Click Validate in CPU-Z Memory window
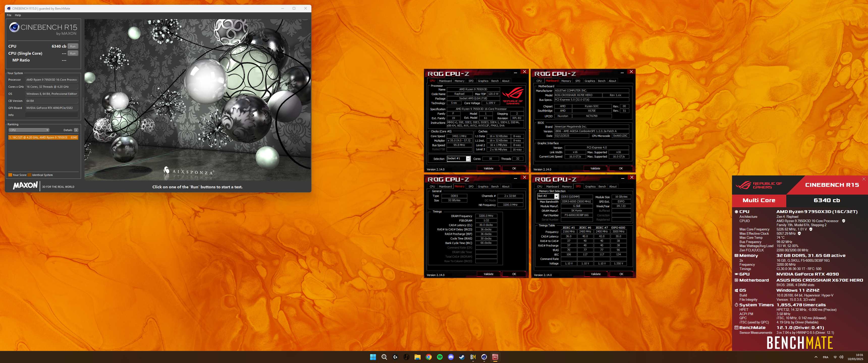Viewport: 868px width, 363px height. (x=488, y=274)
